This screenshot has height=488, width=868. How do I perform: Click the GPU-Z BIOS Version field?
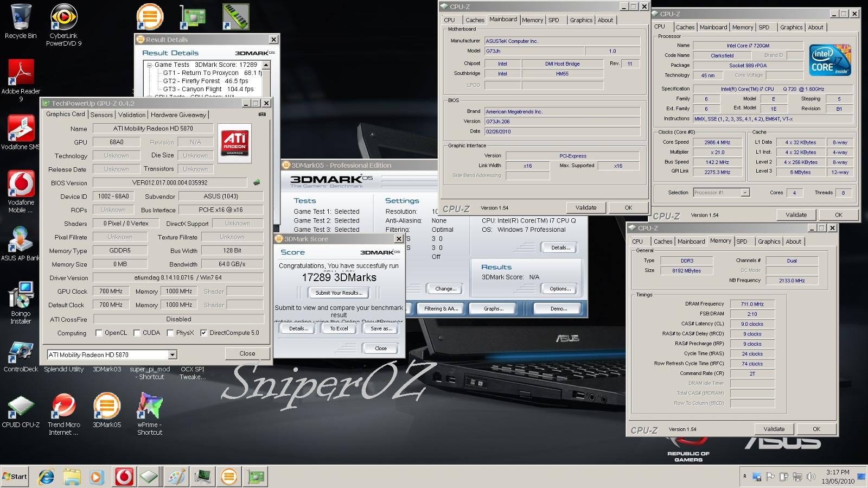(170, 183)
